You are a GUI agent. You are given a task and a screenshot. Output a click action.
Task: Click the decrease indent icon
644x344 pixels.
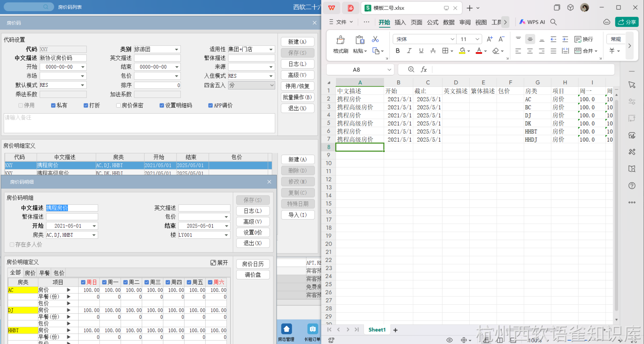(x=553, y=39)
